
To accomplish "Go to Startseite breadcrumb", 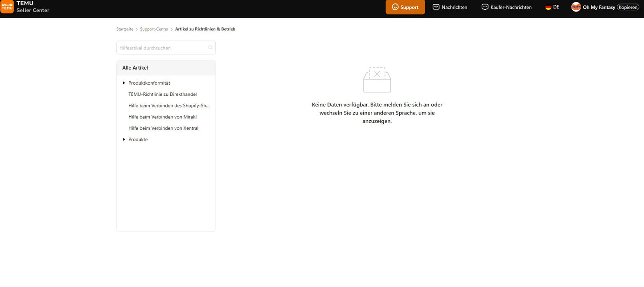I will (x=125, y=29).
